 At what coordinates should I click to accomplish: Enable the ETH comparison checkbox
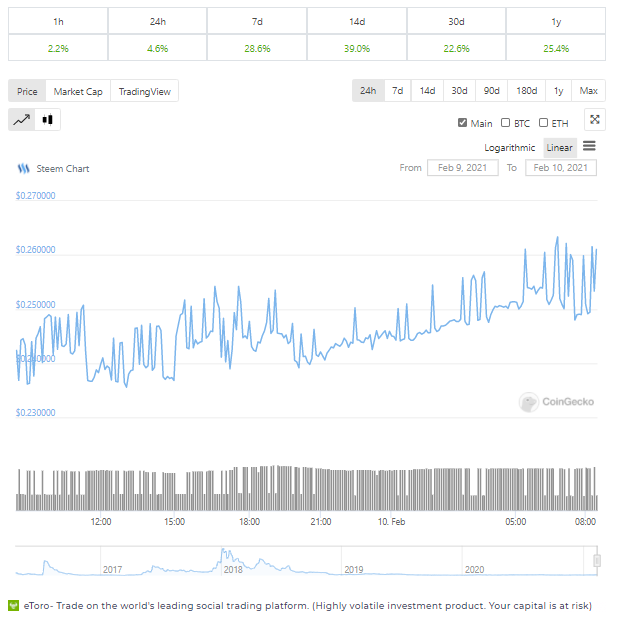[543, 123]
